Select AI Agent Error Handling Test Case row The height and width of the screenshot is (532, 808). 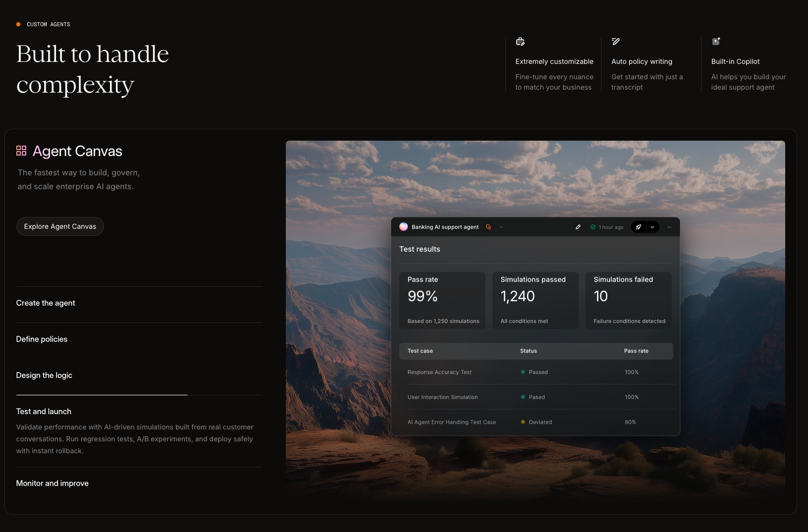click(x=538, y=422)
